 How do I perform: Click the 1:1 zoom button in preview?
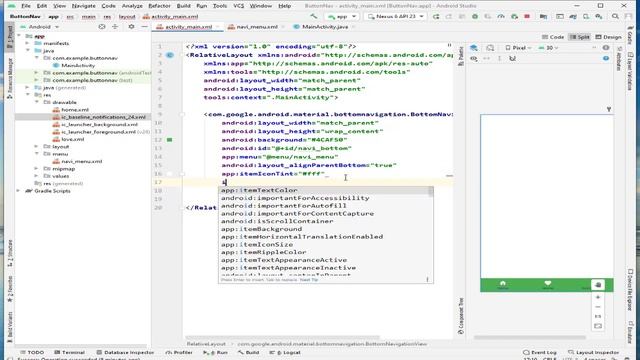tap(598, 316)
